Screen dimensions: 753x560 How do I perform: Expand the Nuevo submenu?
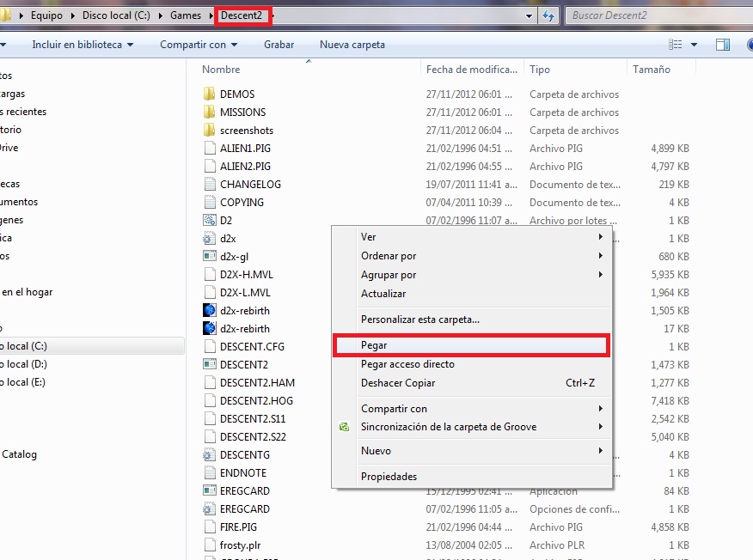(600, 451)
